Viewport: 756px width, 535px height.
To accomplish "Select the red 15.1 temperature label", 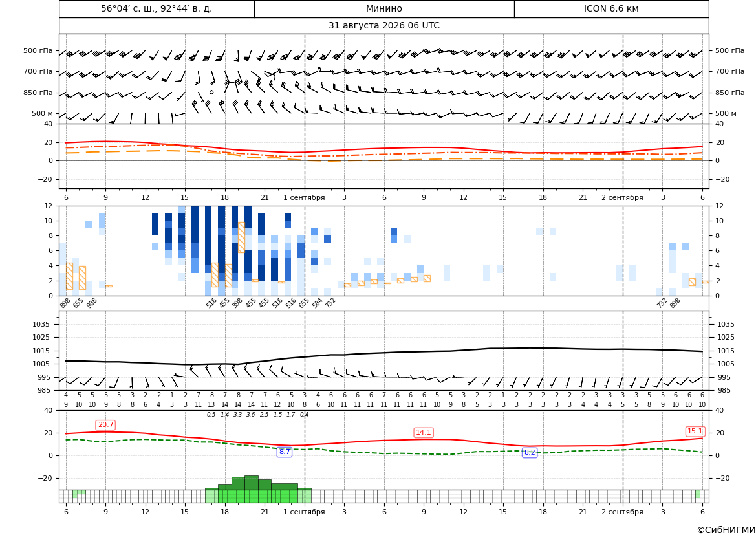I will click(695, 431).
